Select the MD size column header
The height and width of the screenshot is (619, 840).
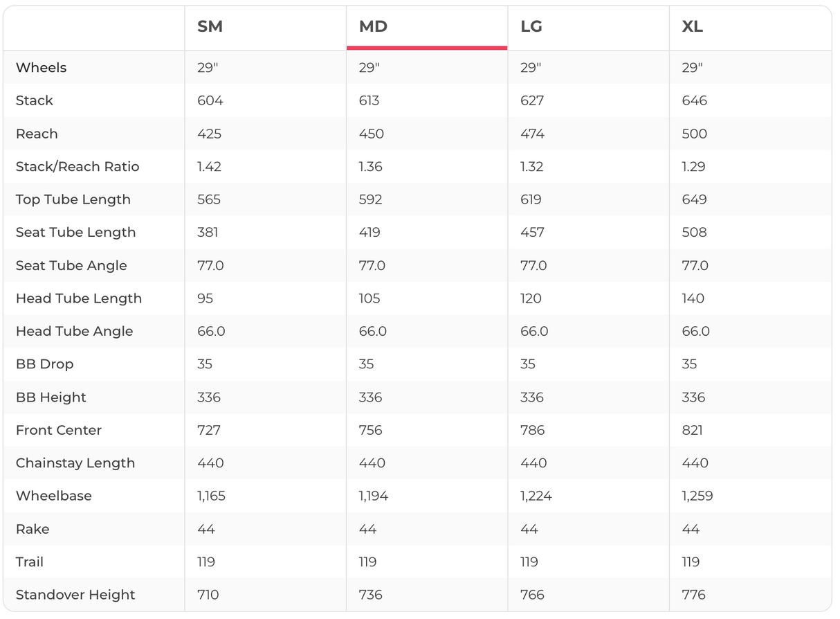(373, 27)
